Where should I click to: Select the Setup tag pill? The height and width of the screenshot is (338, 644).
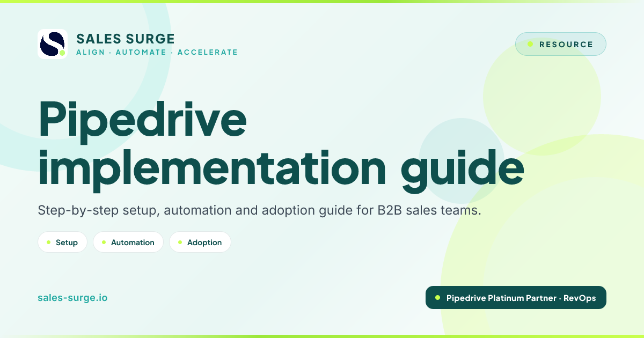62,242
